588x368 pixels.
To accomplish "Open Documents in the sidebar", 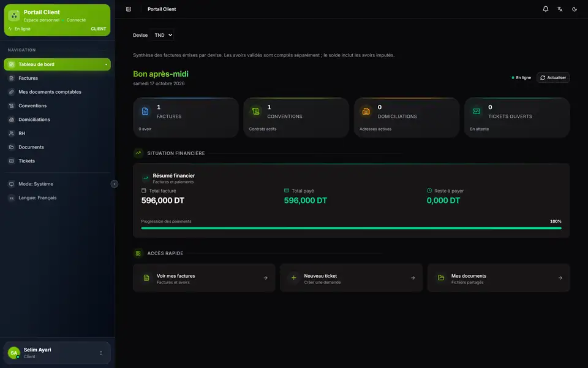I will (58, 147).
